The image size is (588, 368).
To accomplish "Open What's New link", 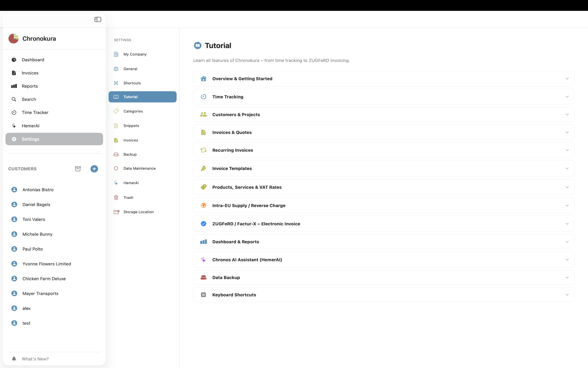I will (x=35, y=359).
